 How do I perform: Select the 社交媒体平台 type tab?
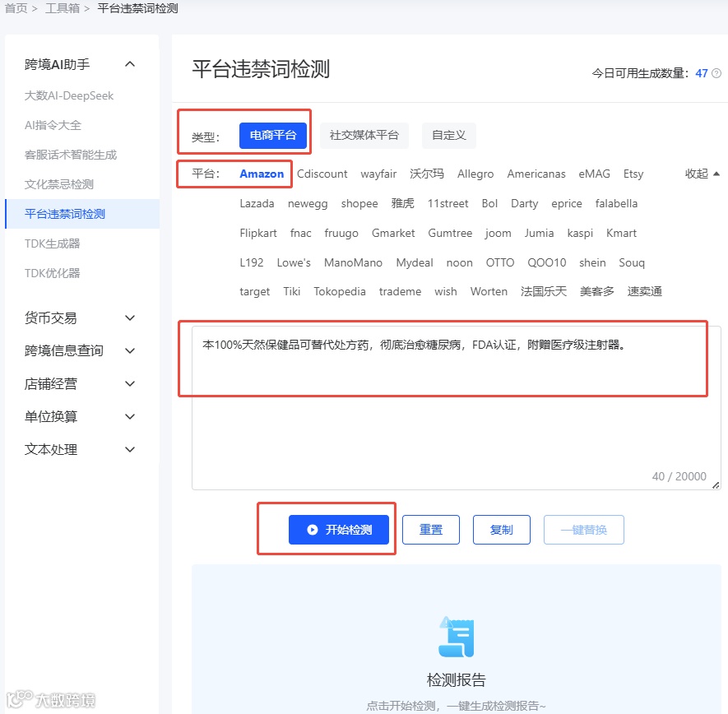tap(364, 136)
